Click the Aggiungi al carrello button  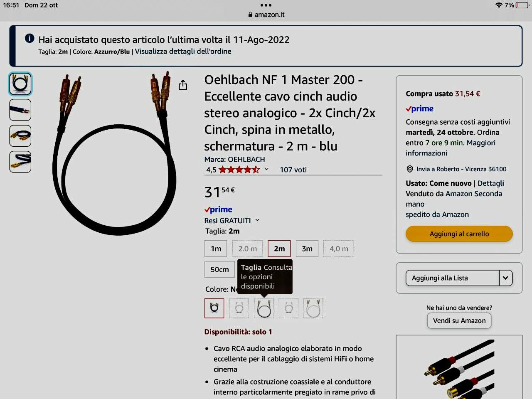pyautogui.click(x=459, y=234)
